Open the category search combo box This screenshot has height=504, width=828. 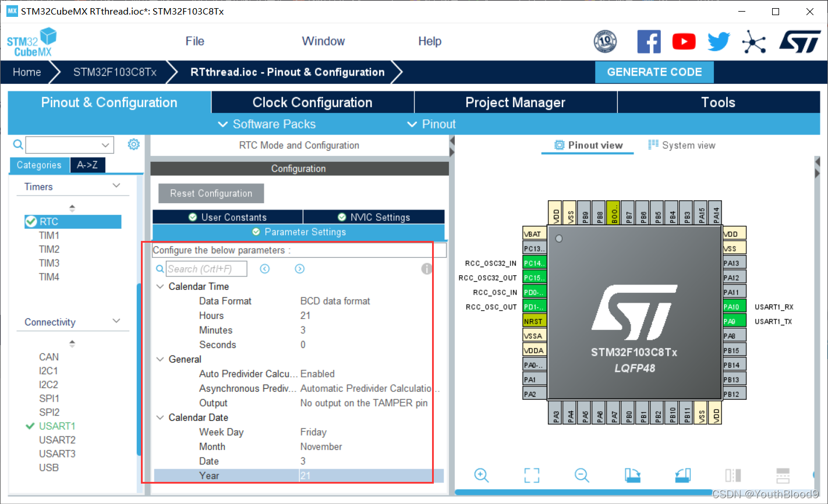[69, 145]
